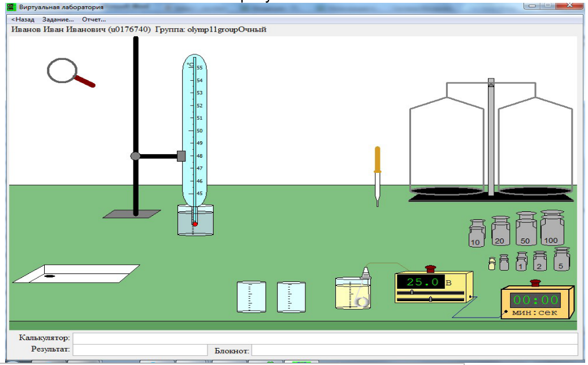Pick the 100 gram weight

pyautogui.click(x=552, y=228)
